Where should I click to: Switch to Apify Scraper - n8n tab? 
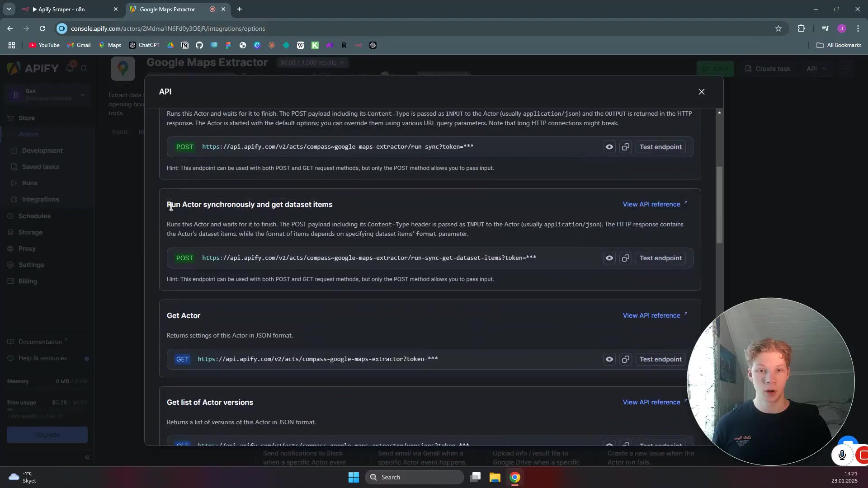click(x=70, y=9)
